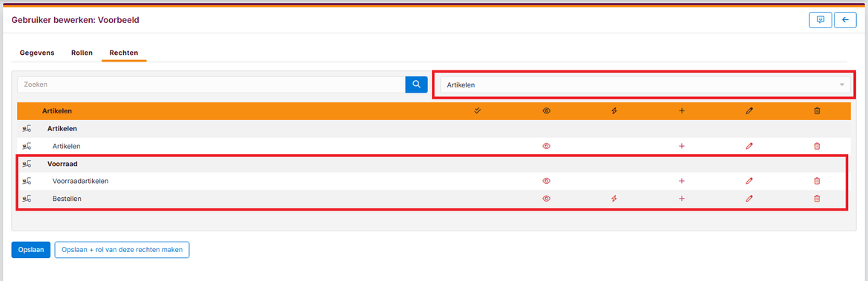Toggle view eye permission for Voorraadartikelen
Image resolution: width=868 pixels, height=281 pixels.
[546, 181]
